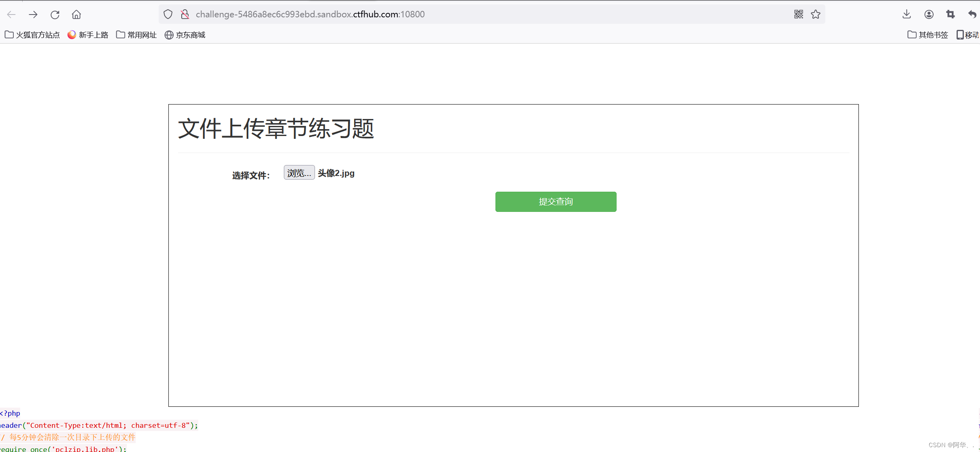Click the forward navigation arrow
Image resolution: width=980 pixels, height=452 pixels.
33,15
